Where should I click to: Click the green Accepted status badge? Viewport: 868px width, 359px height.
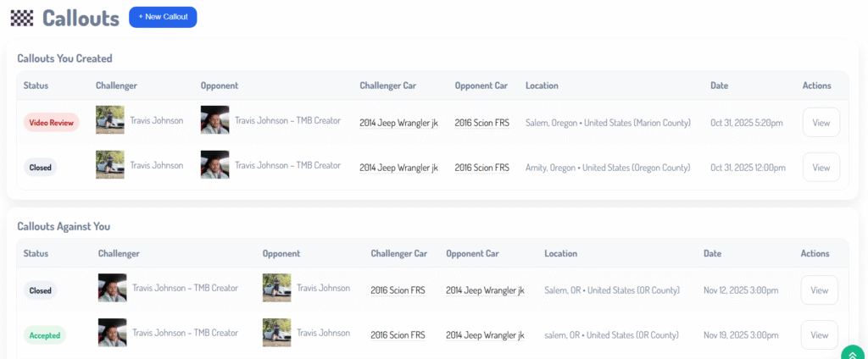tap(45, 335)
